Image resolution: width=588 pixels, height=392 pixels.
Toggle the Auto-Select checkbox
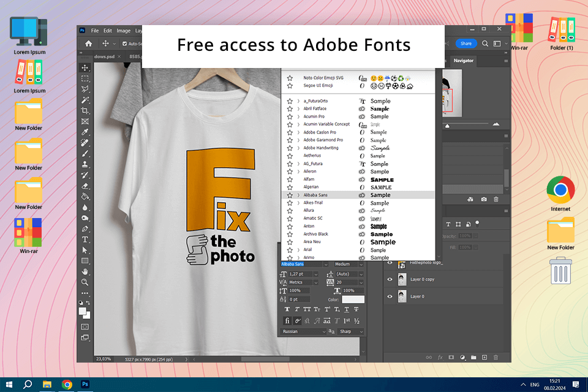(x=124, y=44)
